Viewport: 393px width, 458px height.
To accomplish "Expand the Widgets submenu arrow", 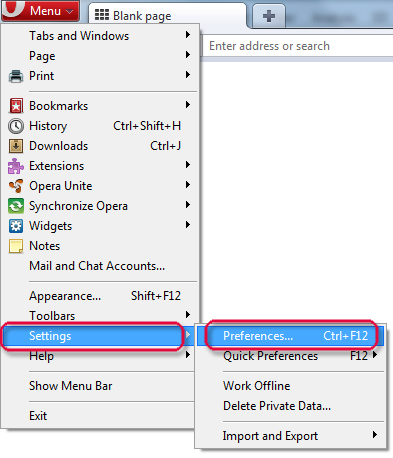I will pyautogui.click(x=188, y=225).
